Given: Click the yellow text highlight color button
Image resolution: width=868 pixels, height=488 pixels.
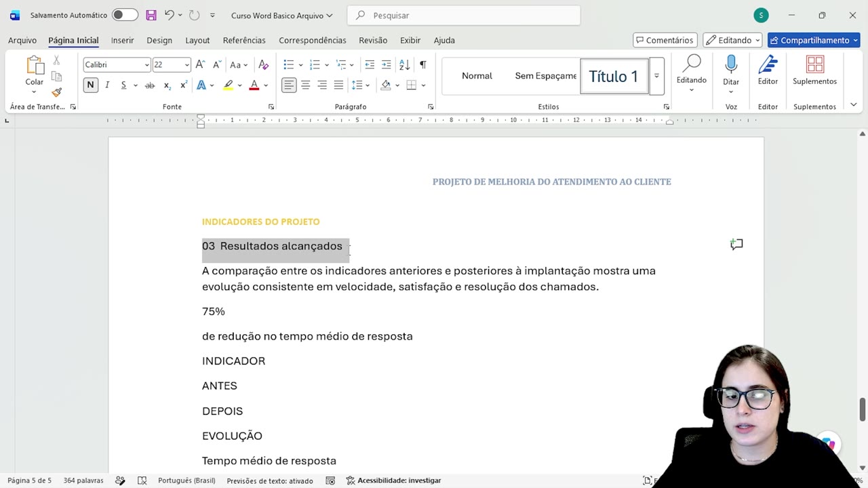Looking at the screenshot, I should tap(229, 85).
